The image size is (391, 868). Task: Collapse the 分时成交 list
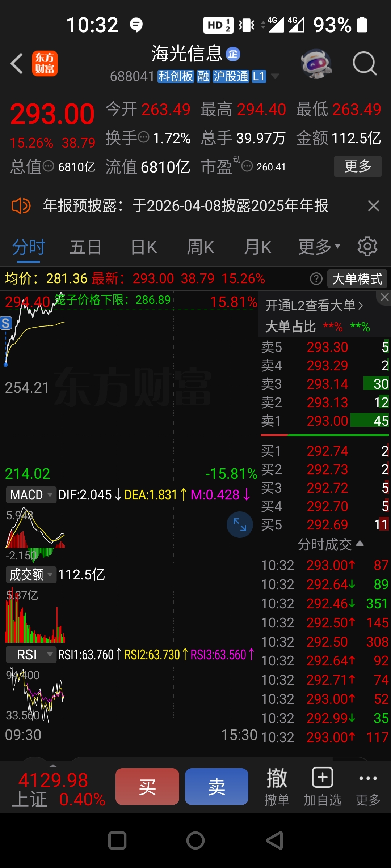click(x=330, y=544)
